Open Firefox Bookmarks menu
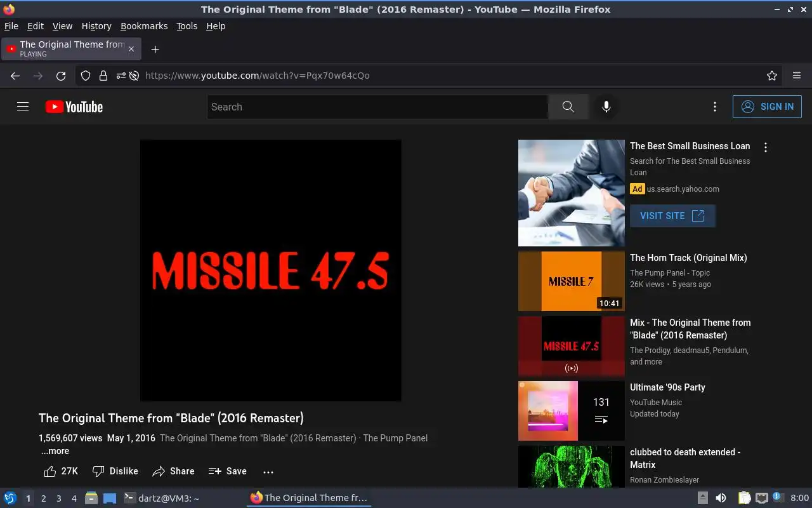This screenshot has height=508, width=812. pyautogui.click(x=144, y=26)
